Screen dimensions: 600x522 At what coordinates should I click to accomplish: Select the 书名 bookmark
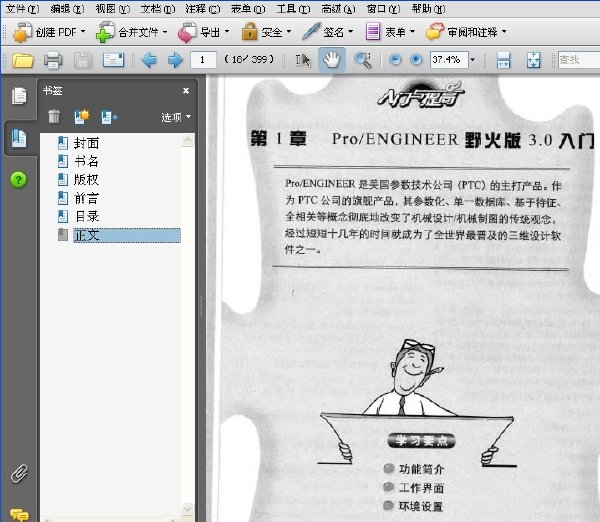coord(86,161)
